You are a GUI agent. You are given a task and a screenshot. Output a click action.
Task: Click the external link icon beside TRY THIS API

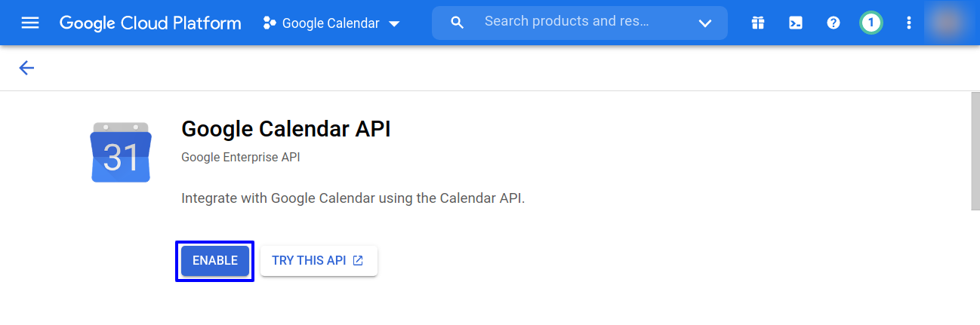pyautogui.click(x=358, y=261)
